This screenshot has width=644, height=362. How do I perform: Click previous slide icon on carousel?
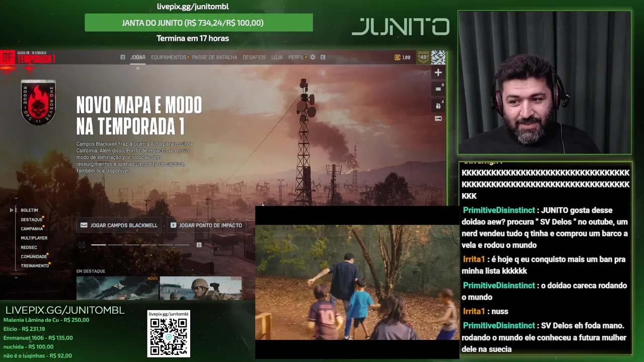click(82, 245)
